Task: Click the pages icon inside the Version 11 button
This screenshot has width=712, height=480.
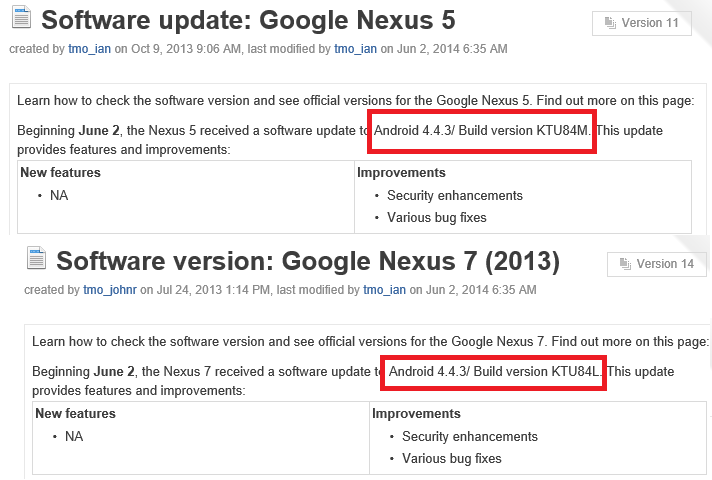Action: (x=610, y=23)
